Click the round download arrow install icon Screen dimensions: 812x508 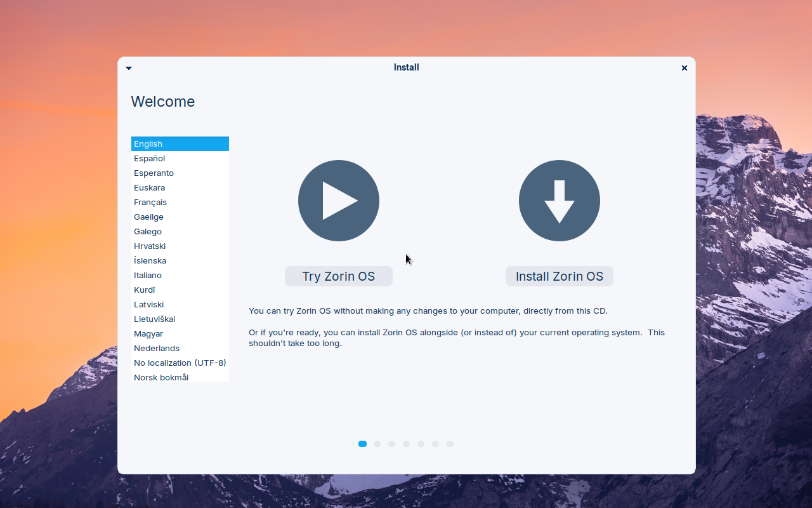point(560,201)
